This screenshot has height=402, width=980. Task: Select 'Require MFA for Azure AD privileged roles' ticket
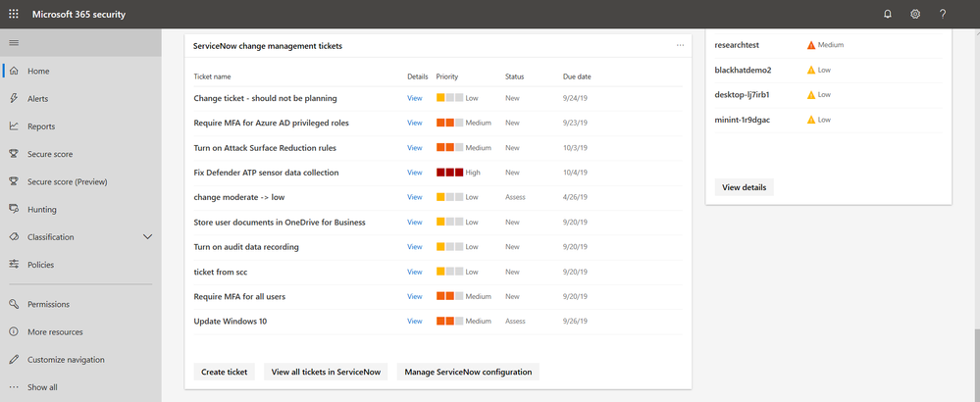click(x=272, y=123)
